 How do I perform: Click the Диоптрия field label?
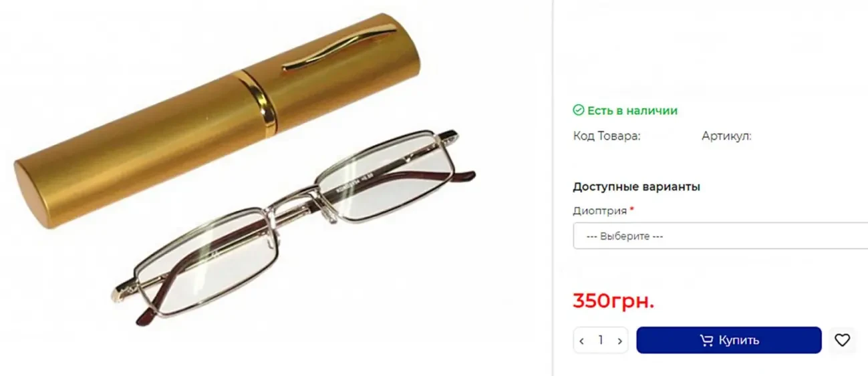coord(600,211)
